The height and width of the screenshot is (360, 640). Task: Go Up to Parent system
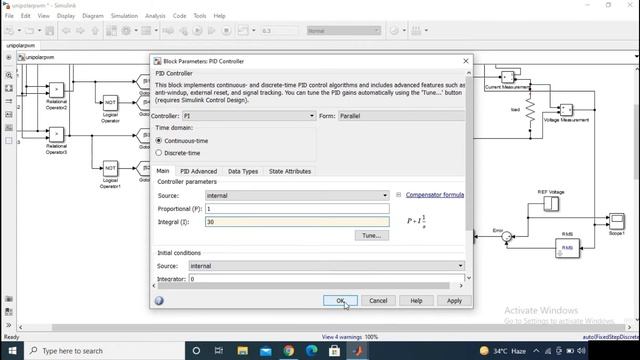tap(95, 31)
